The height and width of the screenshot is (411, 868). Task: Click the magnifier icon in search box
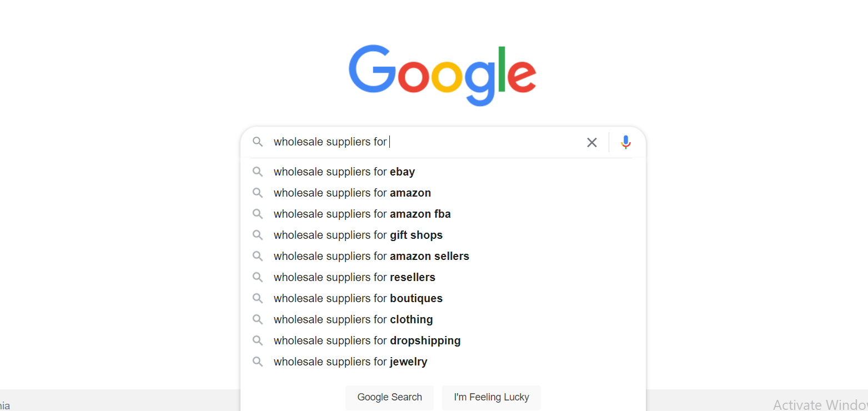point(258,142)
